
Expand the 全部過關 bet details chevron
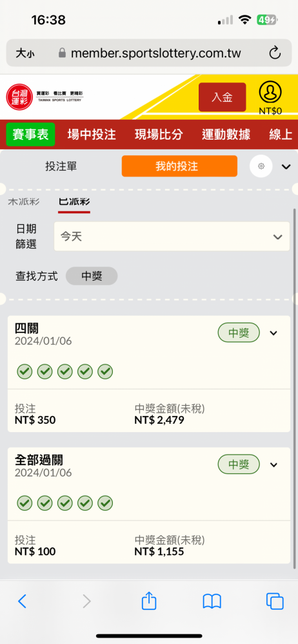click(x=273, y=464)
